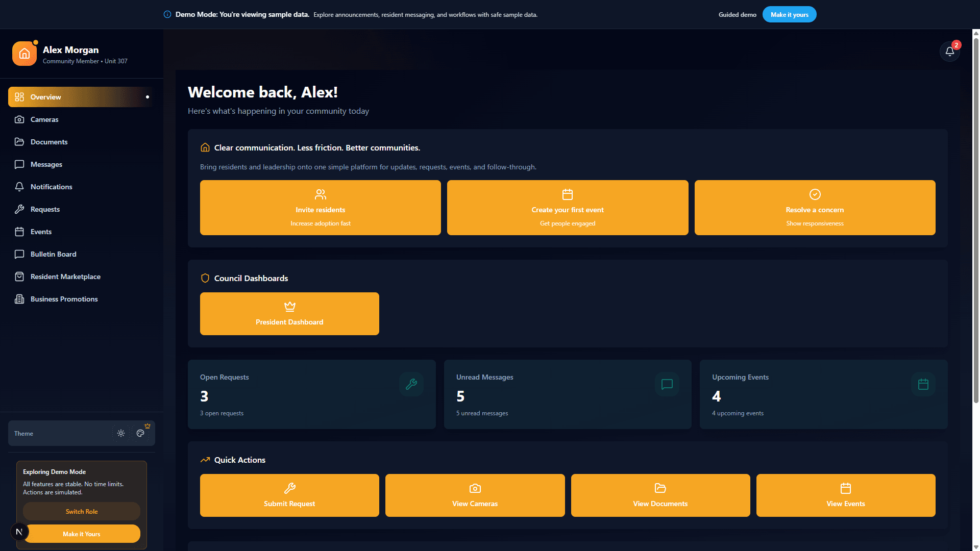The image size is (980, 551).
Task: Click View Cameras quick action
Action: (x=475, y=495)
